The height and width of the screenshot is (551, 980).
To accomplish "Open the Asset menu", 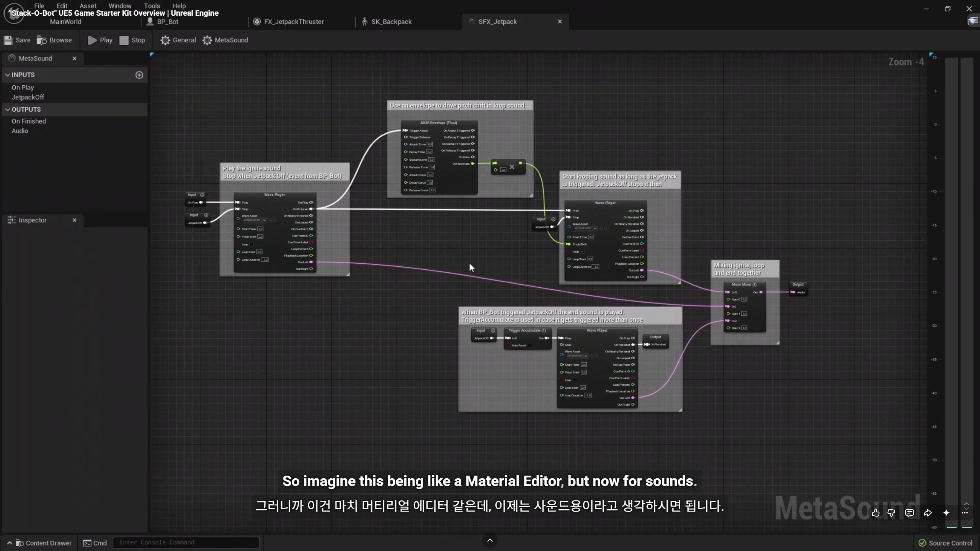I will 88,6.
